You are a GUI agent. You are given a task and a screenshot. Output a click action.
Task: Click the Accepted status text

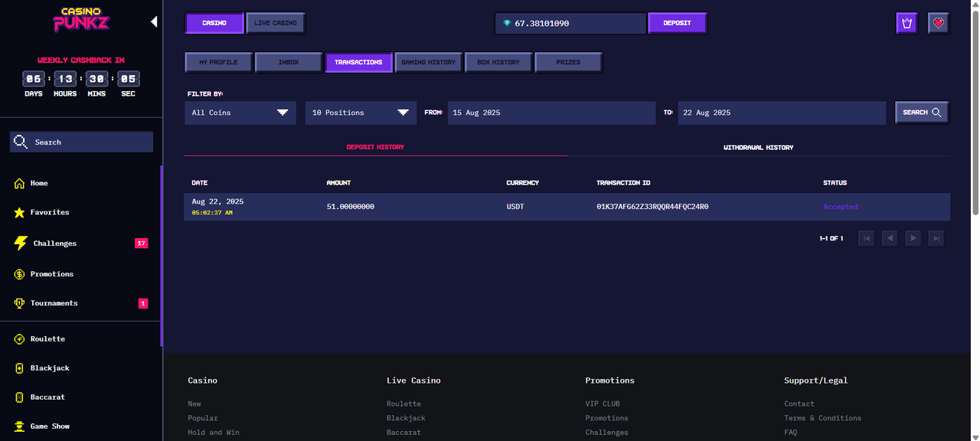(840, 207)
